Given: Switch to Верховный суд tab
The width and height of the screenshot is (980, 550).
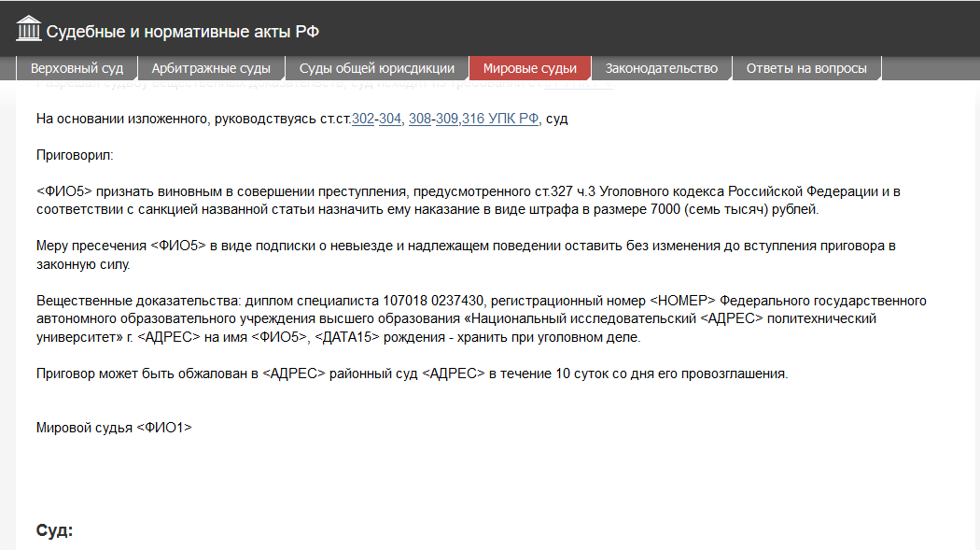Looking at the screenshot, I should [x=77, y=68].
